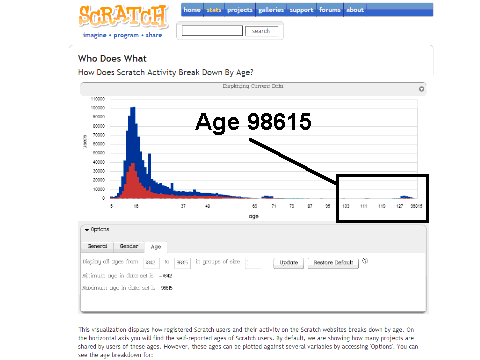Click the search button

point(261,31)
